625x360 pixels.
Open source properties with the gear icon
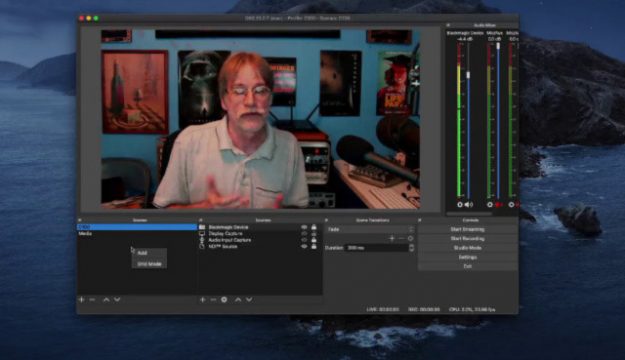224,299
